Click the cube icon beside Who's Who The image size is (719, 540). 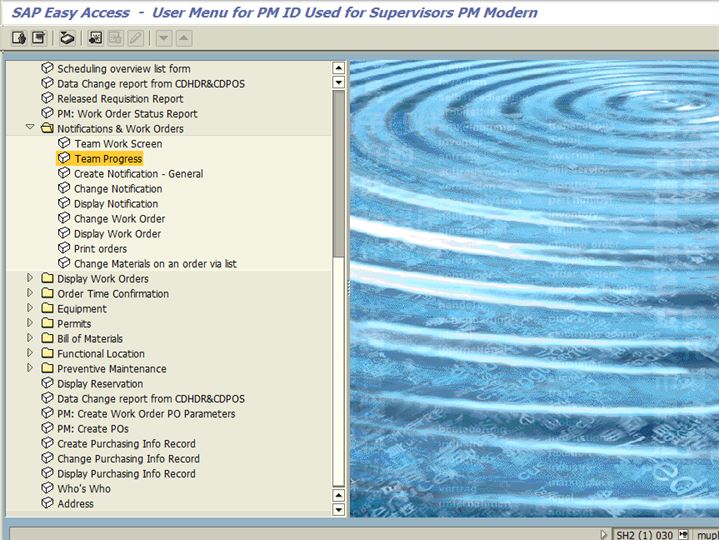coord(47,489)
